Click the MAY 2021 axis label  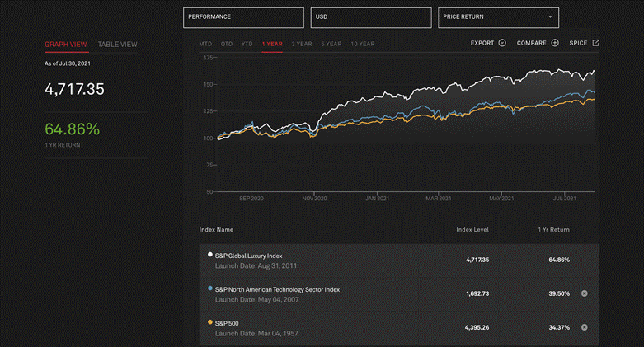tap(501, 199)
